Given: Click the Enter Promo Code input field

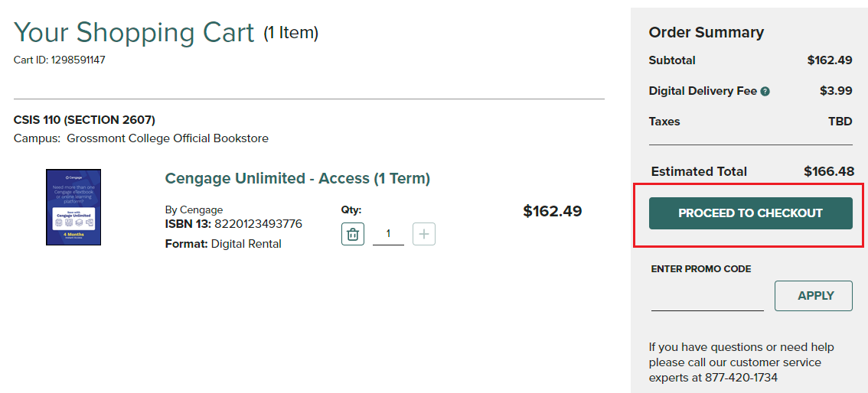Looking at the screenshot, I should (706, 298).
